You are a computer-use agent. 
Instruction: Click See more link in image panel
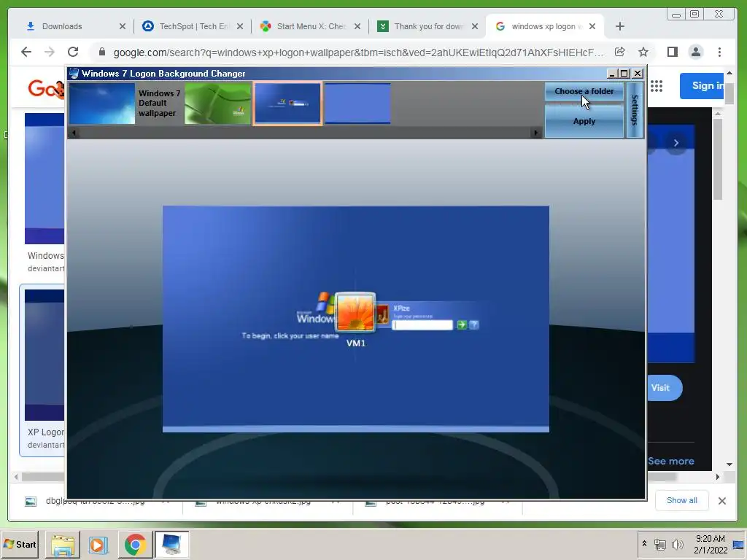click(x=671, y=461)
